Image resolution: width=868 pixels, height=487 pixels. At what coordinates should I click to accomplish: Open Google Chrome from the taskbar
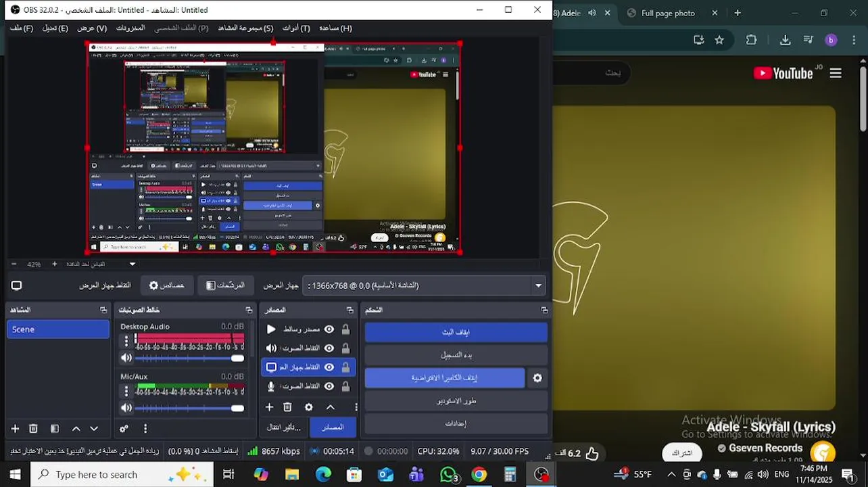point(479,475)
